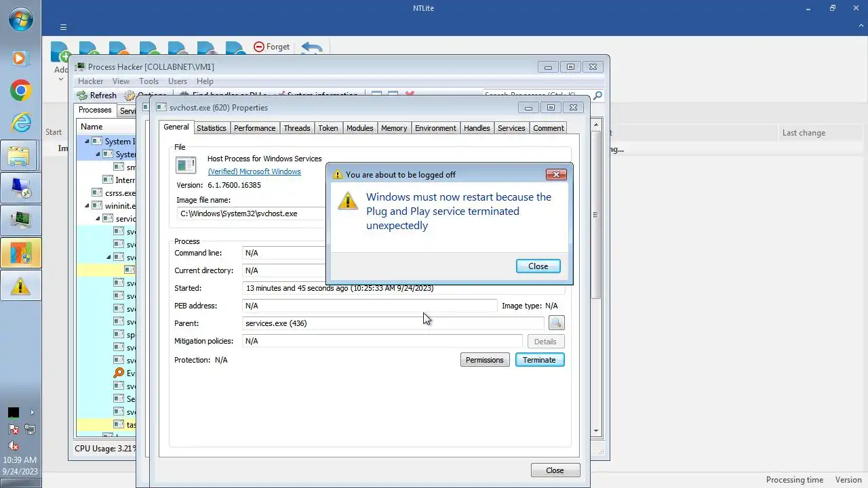Image resolution: width=868 pixels, height=488 pixels.
Task: Open the Verified Microsoft Windows link
Action: [254, 171]
